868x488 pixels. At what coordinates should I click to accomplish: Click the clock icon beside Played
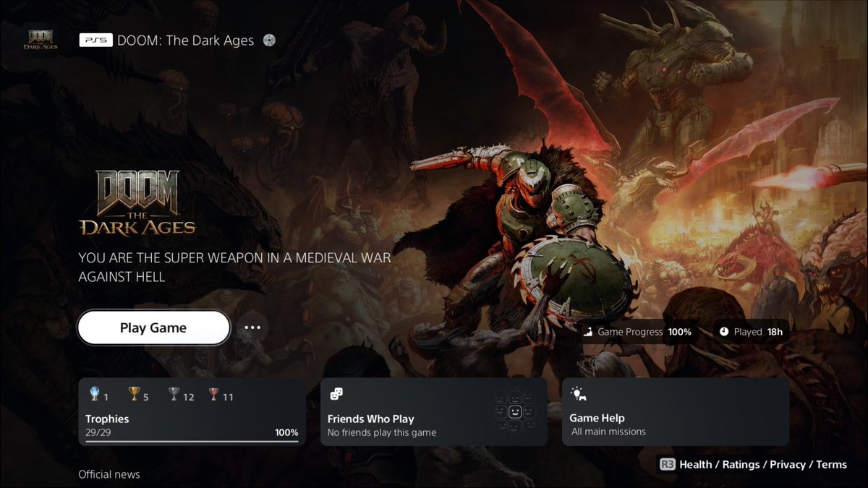tap(724, 332)
